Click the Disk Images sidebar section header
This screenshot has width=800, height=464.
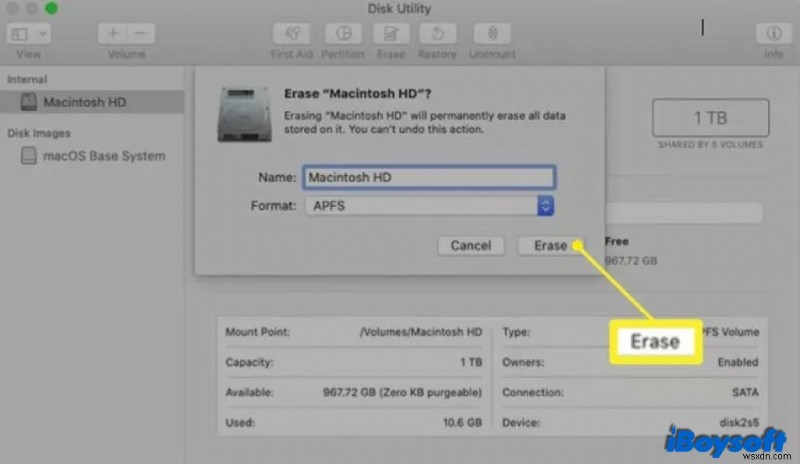[x=39, y=133]
